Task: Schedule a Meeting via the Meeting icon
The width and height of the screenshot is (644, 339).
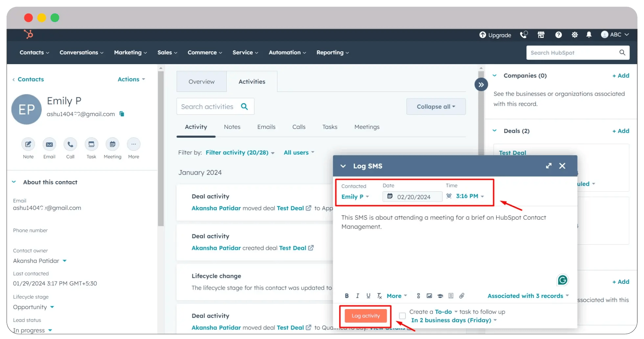Action: point(112,144)
